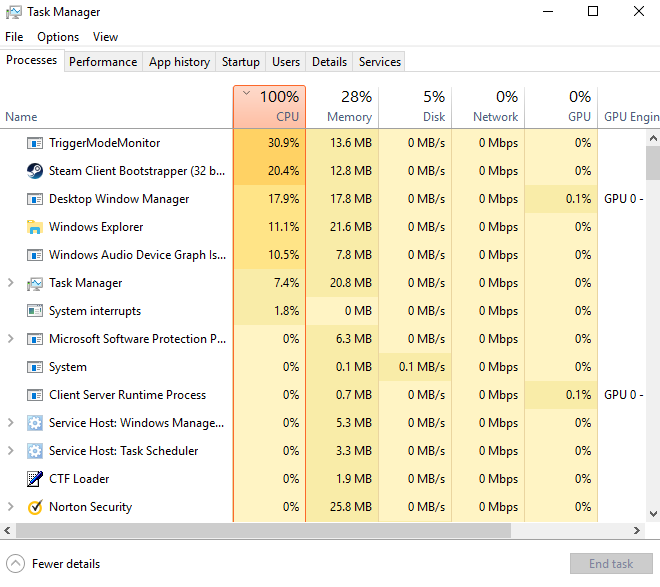
Task: Expand the Task Manager process row
Action: coord(11,283)
